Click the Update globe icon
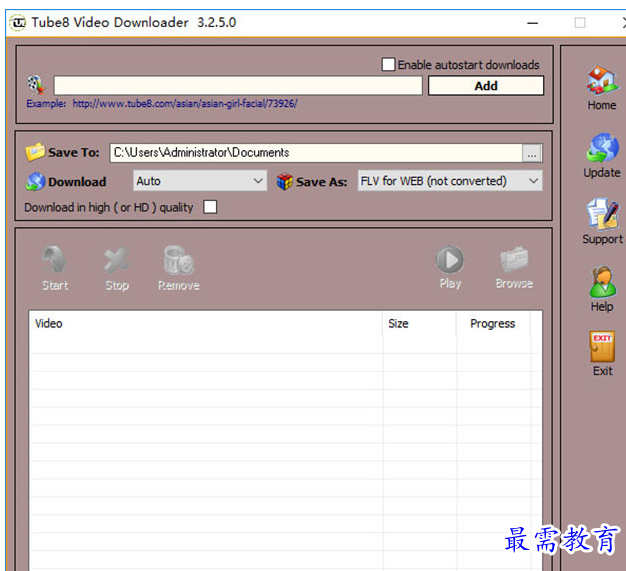This screenshot has height=571, width=626. (x=602, y=147)
